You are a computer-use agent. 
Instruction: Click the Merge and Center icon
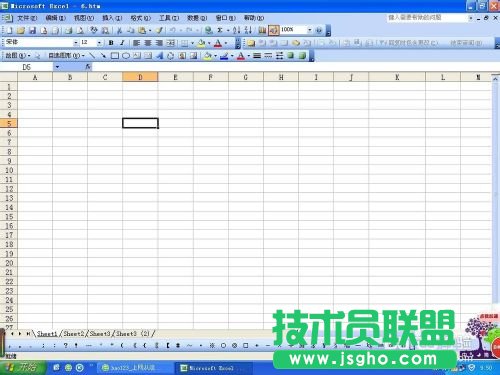(x=171, y=43)
